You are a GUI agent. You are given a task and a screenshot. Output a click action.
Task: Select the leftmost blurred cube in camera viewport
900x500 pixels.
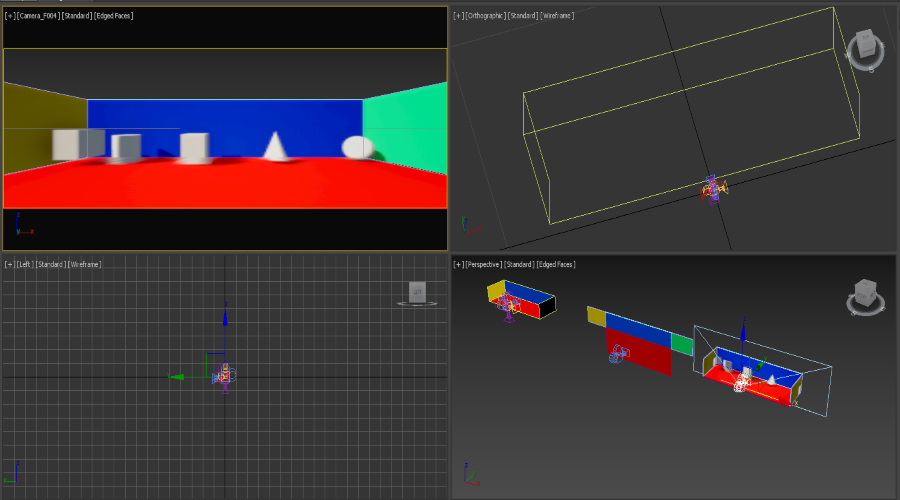click(x=65, y=145)
